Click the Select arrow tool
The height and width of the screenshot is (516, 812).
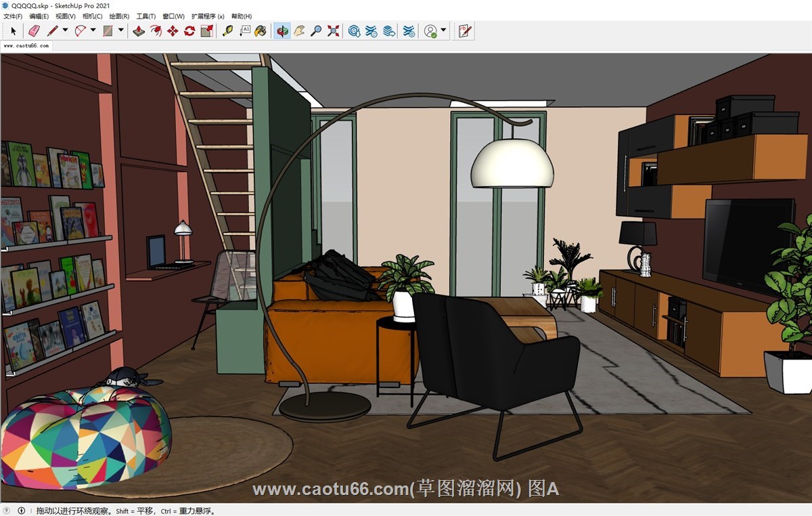(x=13, y=30)
